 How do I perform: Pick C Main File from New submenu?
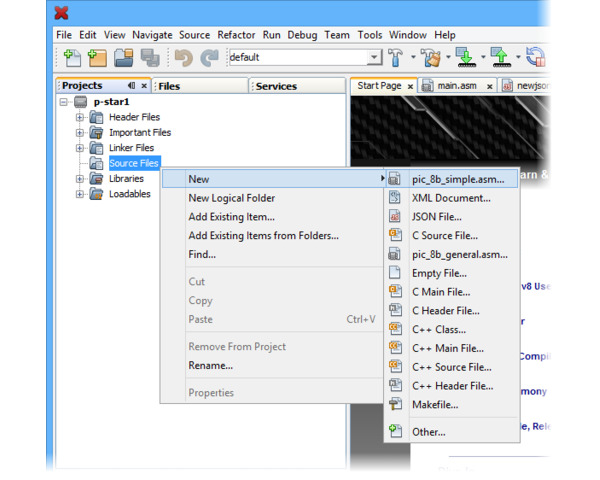[441, 292]
